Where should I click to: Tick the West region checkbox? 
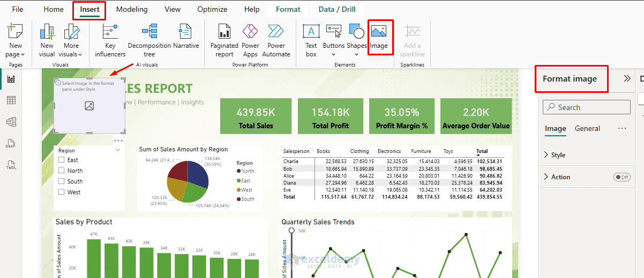pos(62,192)
